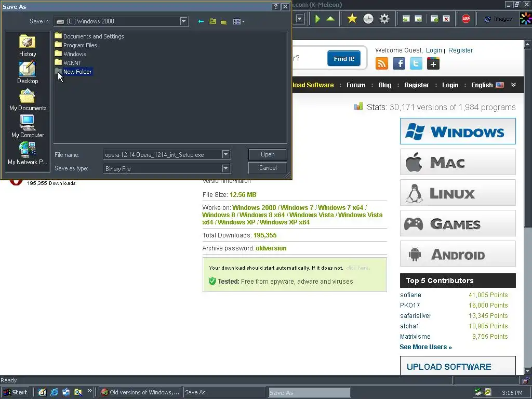Viewport: 532px width, 399px height.
Task: Select the WINNT folder
Action: (x=68, y=62)
